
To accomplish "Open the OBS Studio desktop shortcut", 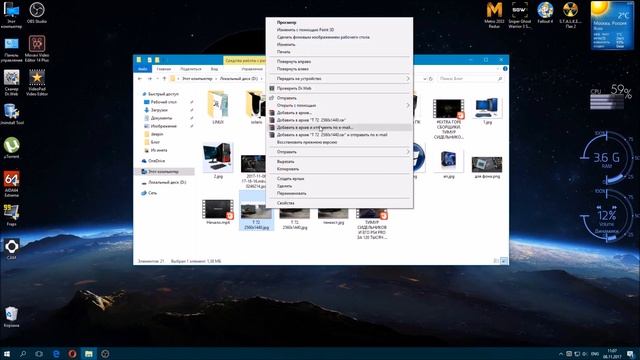I will (x=37, y=13).
